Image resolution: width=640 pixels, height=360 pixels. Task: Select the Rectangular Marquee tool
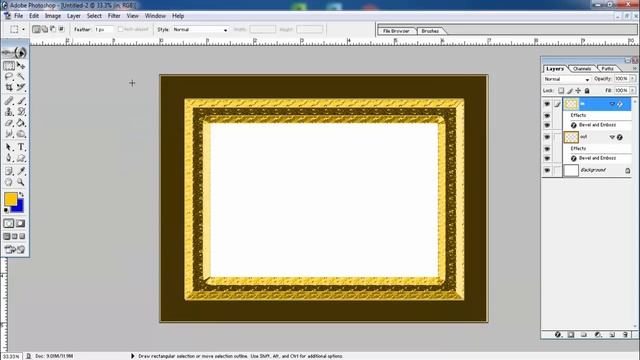[x=9, y=65]
